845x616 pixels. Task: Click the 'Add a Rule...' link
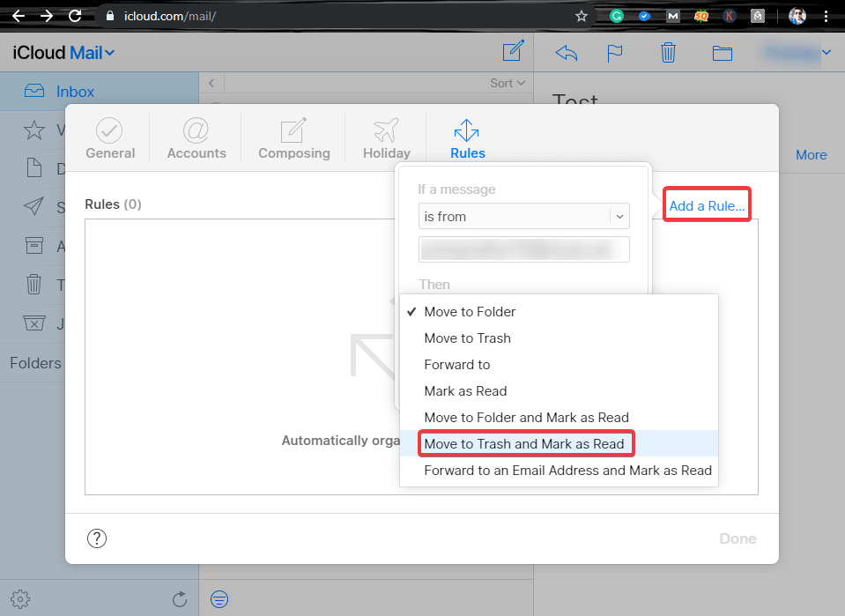pyautogui.click(x=706, y=204)
